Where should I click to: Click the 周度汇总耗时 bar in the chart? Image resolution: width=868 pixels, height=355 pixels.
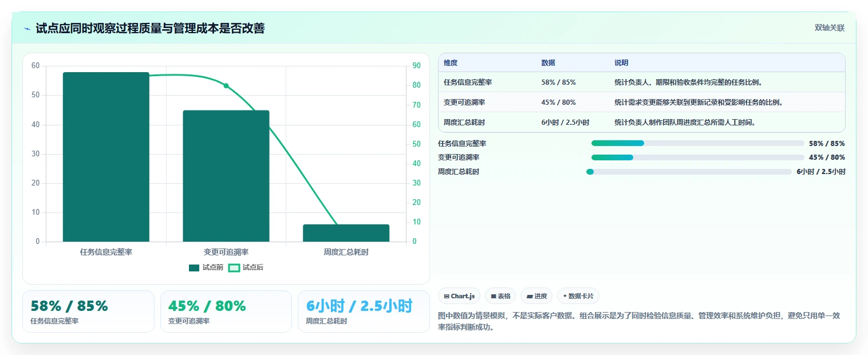click(x=346, y=233)
